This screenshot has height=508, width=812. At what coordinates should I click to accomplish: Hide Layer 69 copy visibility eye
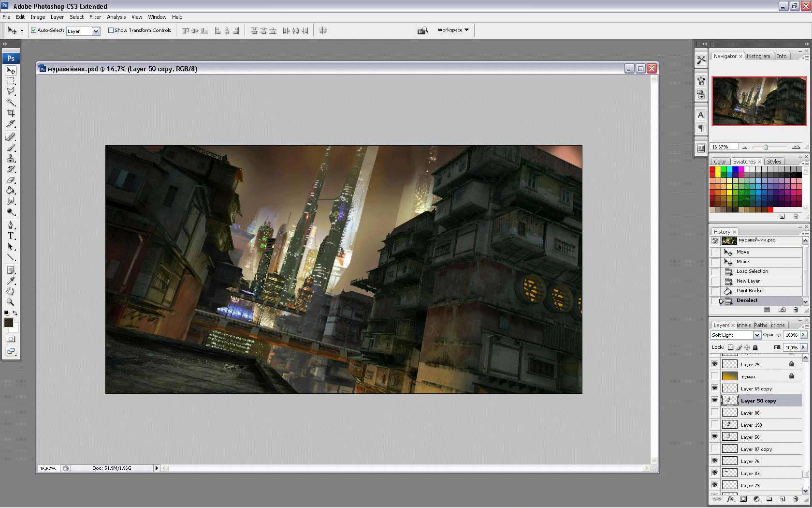714,388
